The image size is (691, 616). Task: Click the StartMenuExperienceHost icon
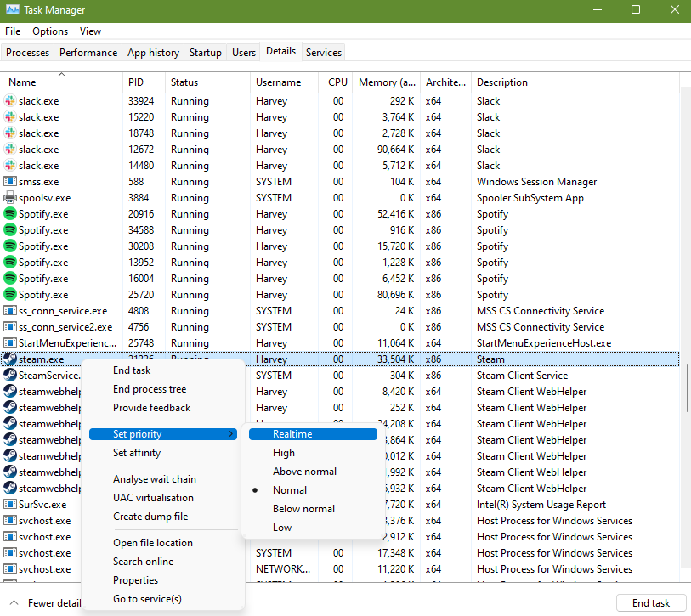(9, 342)
